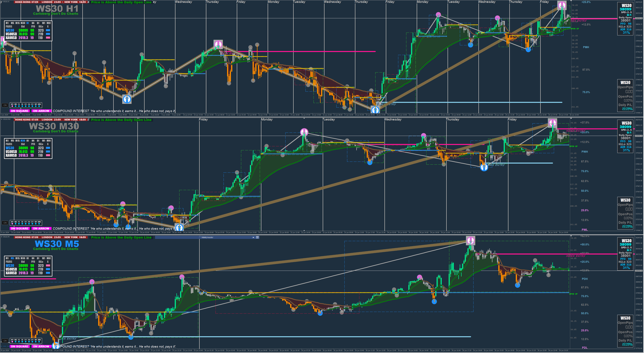Image resolution: width=644 pixels, height=353 pixels.
Task: Click pink XAUUSD color box in H1 panel
Action: coord(48,38)
